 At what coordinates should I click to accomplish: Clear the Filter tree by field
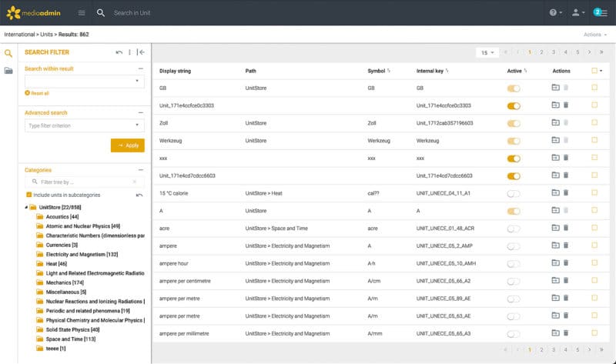pyautogui.click(x=134, y=182)
